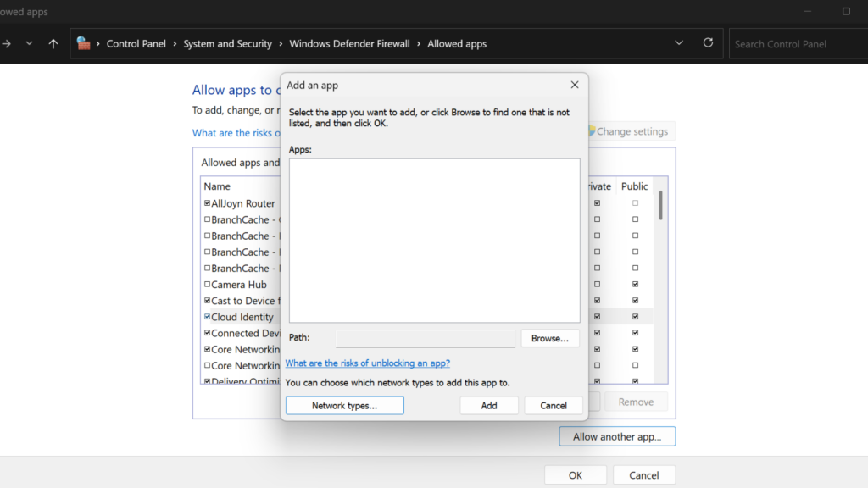Click Cancel in Allowed apps window

pos(644,474)
